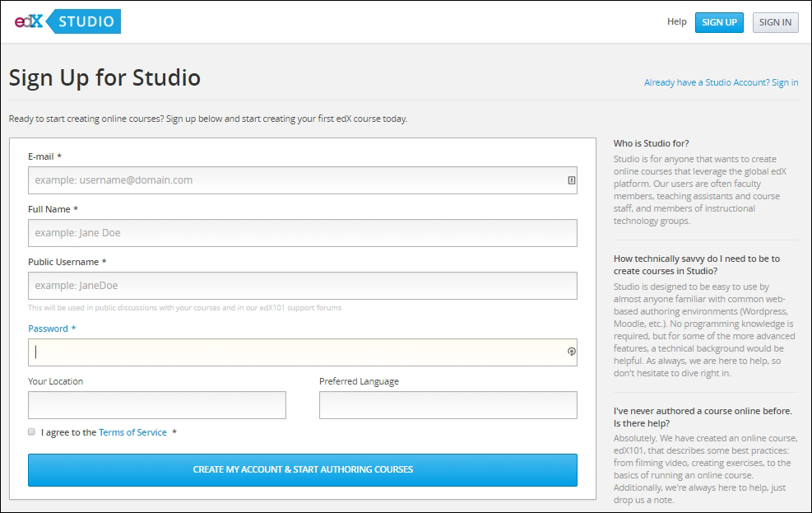
Task: Click the 'Sign Up for Studio' page title
Action: 104,77
